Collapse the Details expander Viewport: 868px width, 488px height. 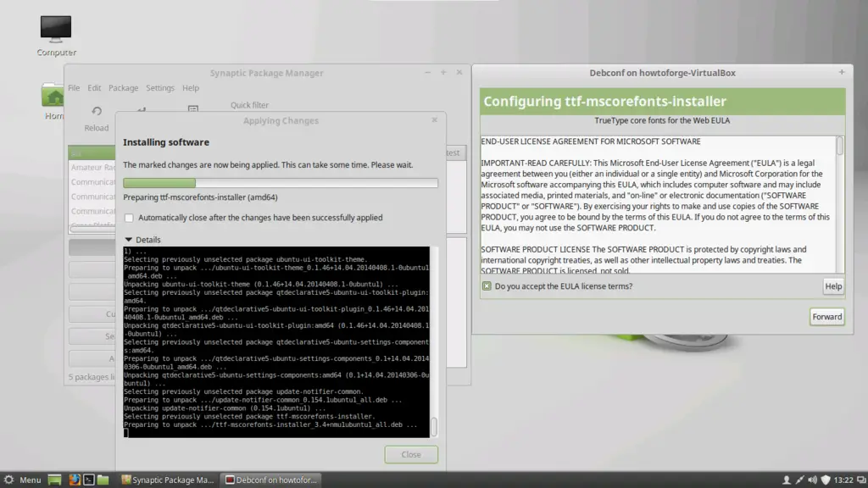pyautogui.click(x=129, y=240)
